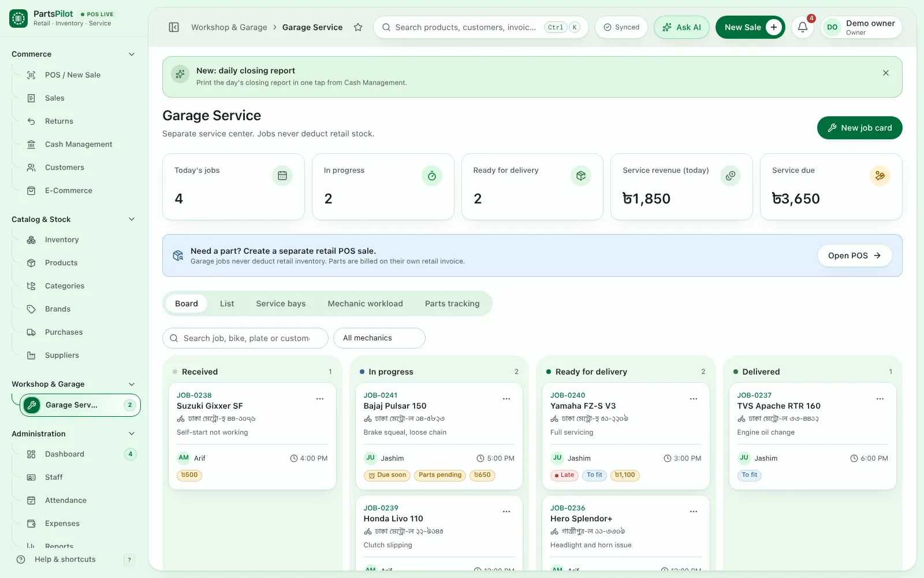Viewport: 924px width, 578px height.
Task: Click the Today's jobs calendar icon
Action: pyautogui.click(x=282, y=176)
